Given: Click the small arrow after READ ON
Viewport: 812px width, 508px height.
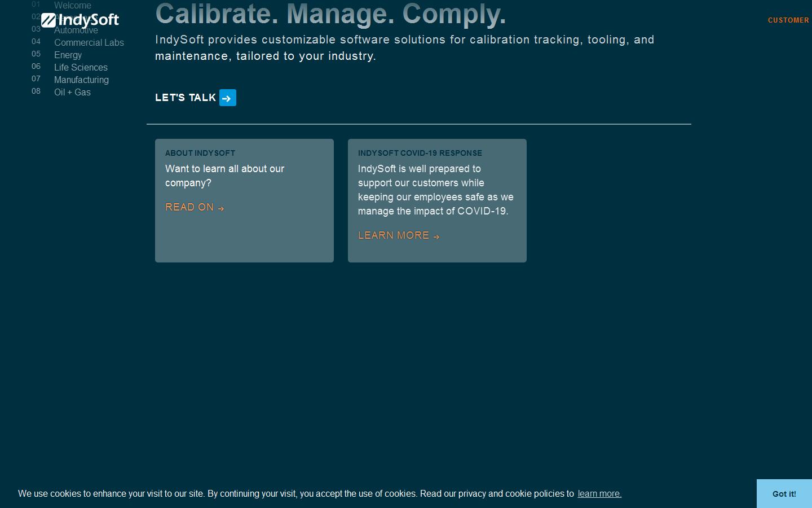Looking at the screenshot, I should point(221,208).
